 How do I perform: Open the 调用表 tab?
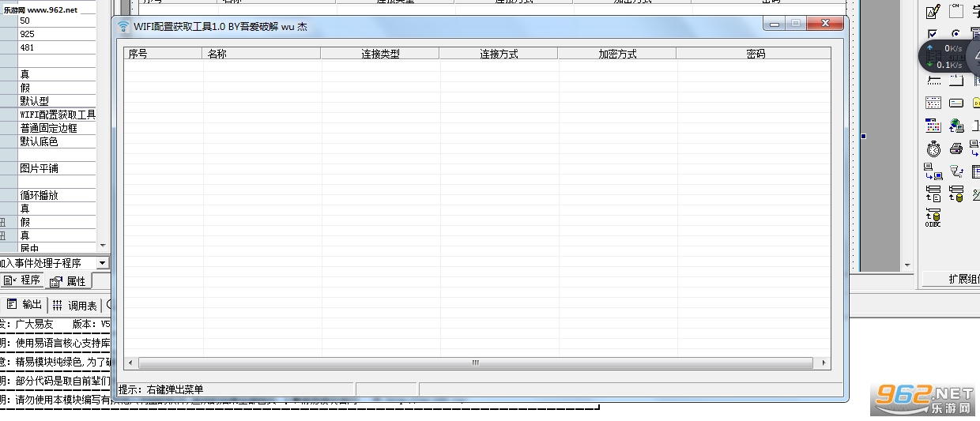tap(75, 305)
